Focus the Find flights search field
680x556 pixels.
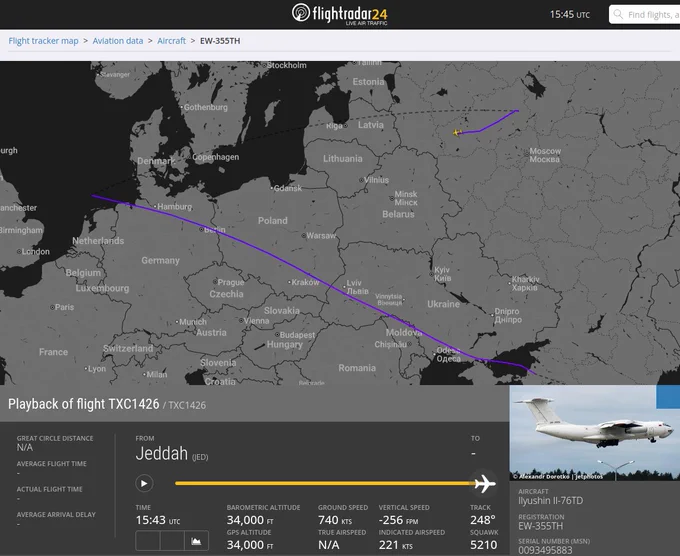click(x=645, y=14)
